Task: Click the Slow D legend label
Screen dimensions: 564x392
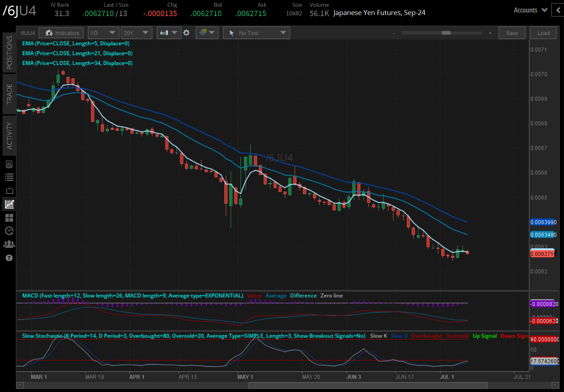Action: click(399, 336)
